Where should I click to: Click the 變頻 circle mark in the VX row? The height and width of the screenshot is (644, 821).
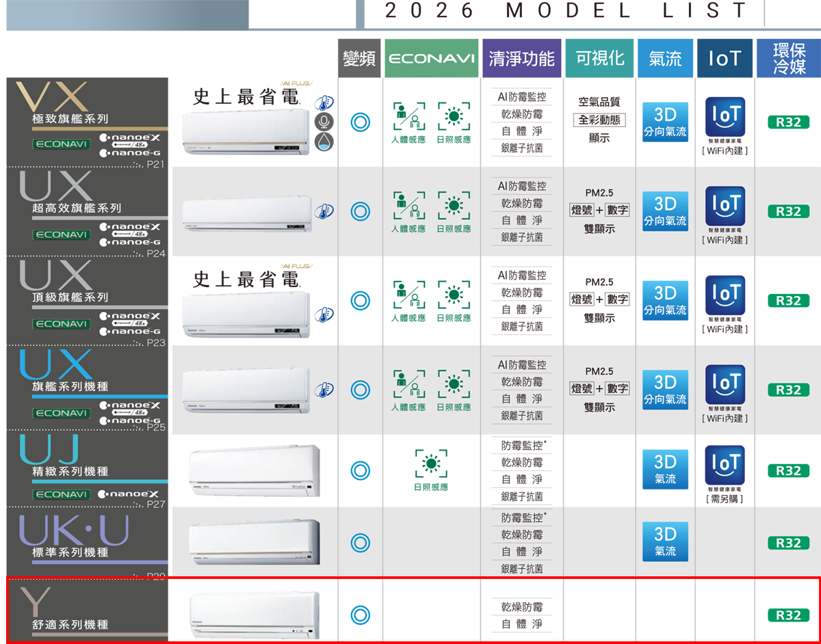[360, 122]
